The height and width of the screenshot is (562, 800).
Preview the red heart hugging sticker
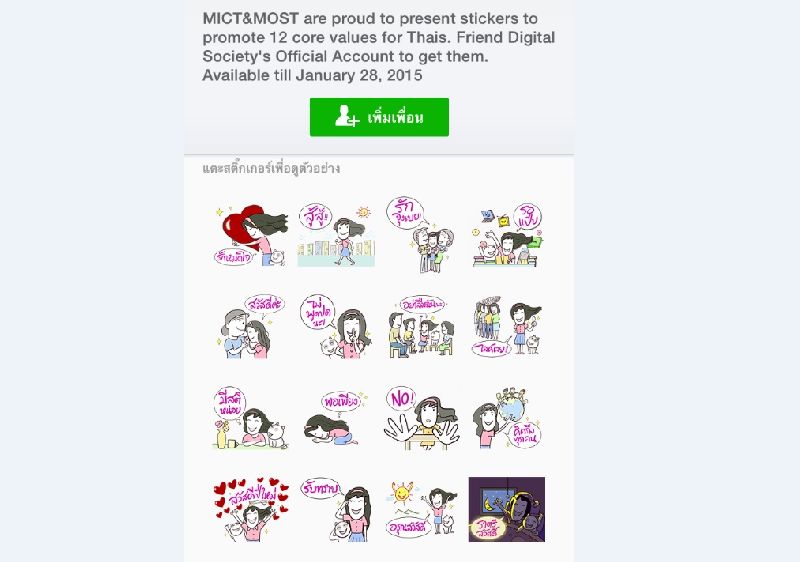251,235
